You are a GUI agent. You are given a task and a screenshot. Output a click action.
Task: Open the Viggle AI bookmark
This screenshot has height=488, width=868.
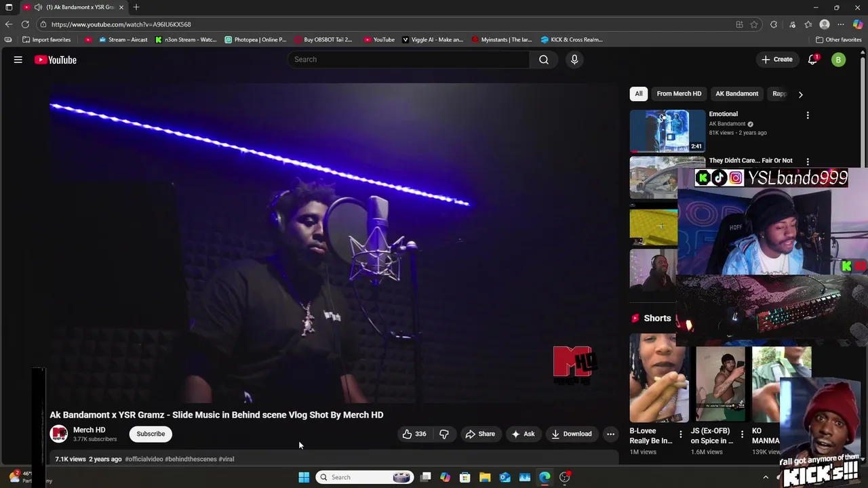(x=433, y=39)
